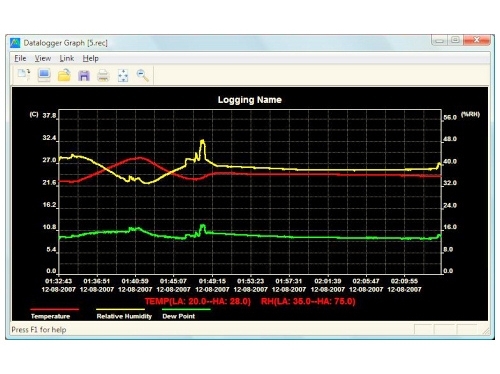Click the green Dew Point legend line

tap(186, 309)
